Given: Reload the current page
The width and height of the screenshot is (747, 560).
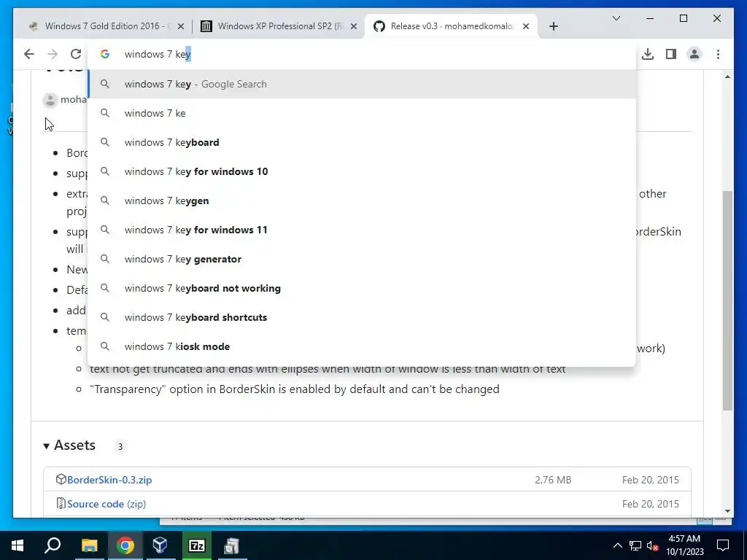Looking at the screenshot, I should (76, 54).
